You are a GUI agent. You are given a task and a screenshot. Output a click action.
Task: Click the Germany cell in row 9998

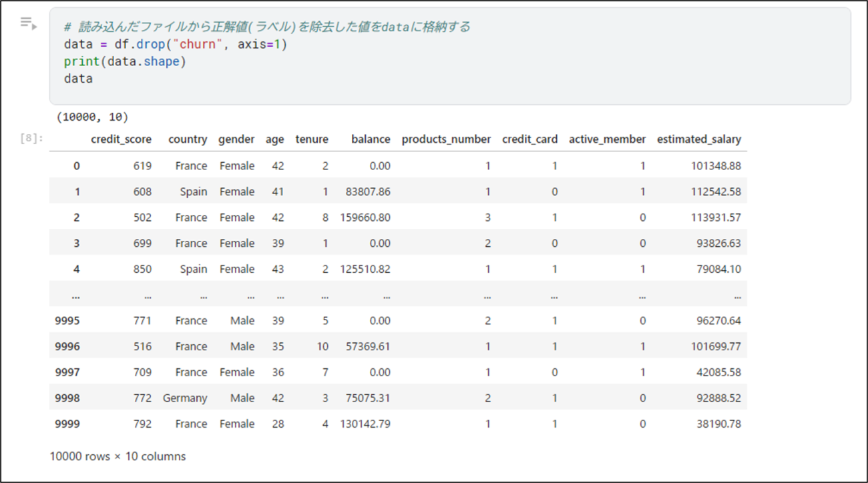point(185,398)
